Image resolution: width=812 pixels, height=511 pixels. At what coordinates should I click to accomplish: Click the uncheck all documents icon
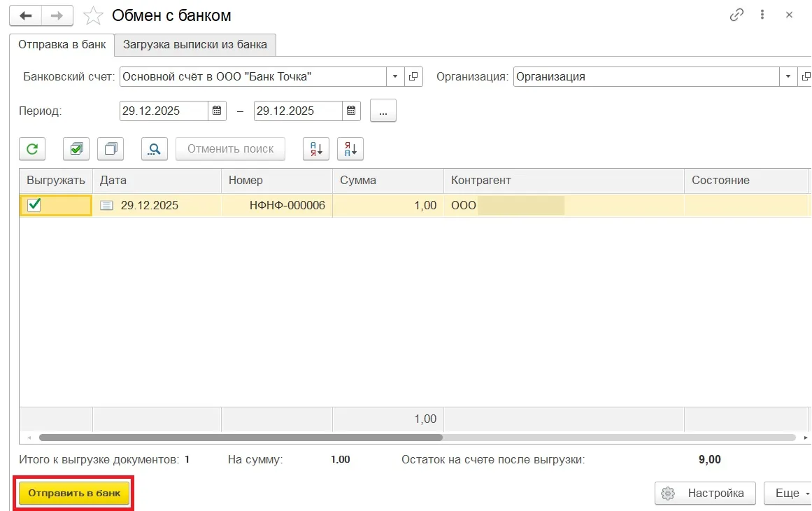[111, 149]
